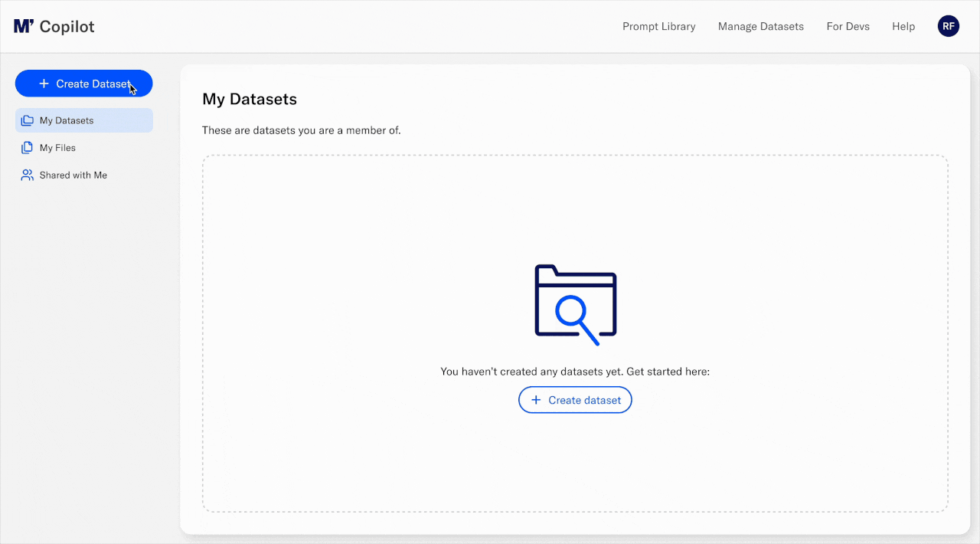Open the Help menu
The width and height of the screenshot is (980, 544).
point(903,26)
